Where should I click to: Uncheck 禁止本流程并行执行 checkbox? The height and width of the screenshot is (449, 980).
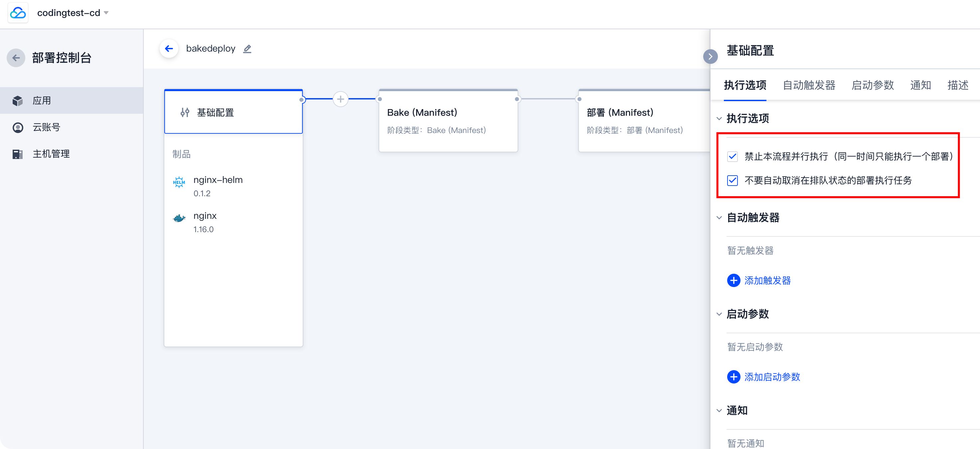[x=732, y=156]
